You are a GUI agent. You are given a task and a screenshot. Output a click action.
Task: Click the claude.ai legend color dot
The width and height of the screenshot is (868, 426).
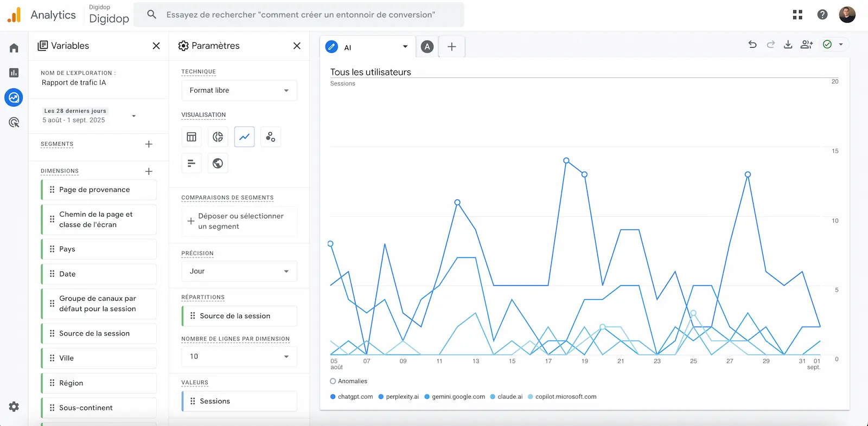click(x=493, y=397)
